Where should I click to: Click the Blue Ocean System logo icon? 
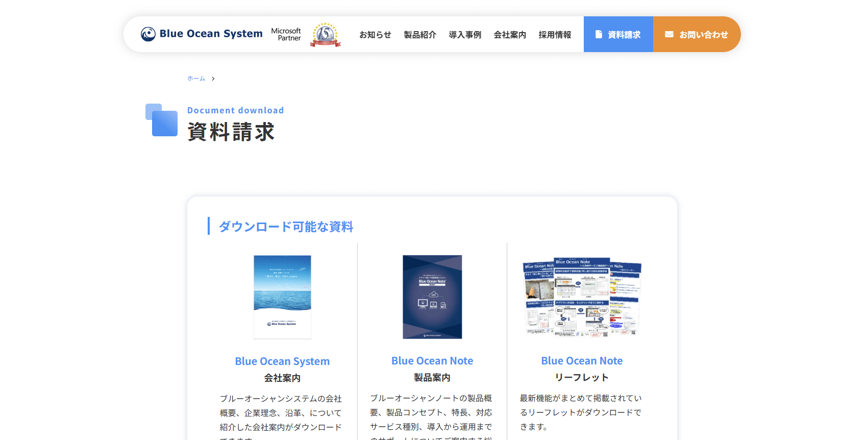click(148, 34)
